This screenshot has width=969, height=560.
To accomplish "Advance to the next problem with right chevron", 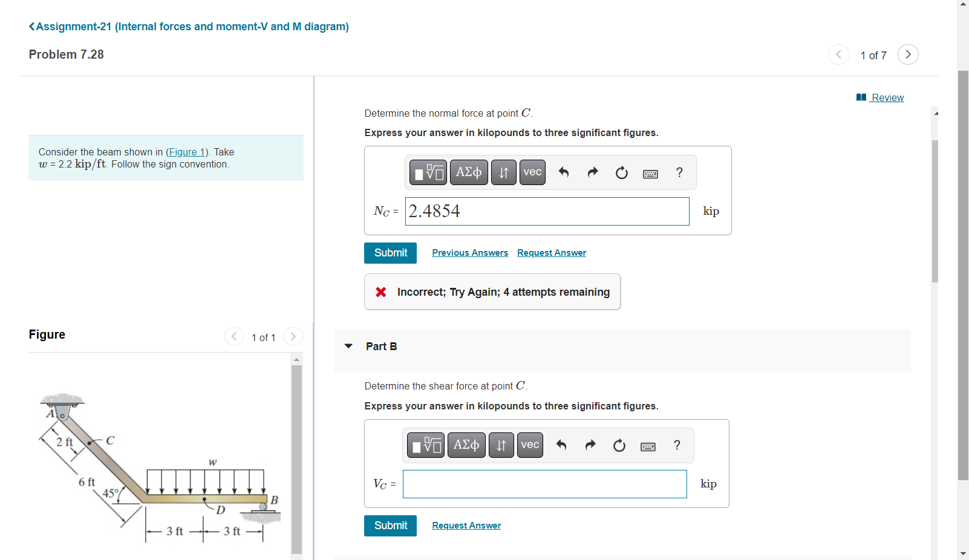I will pyautogui.click(x=908, y=54).
